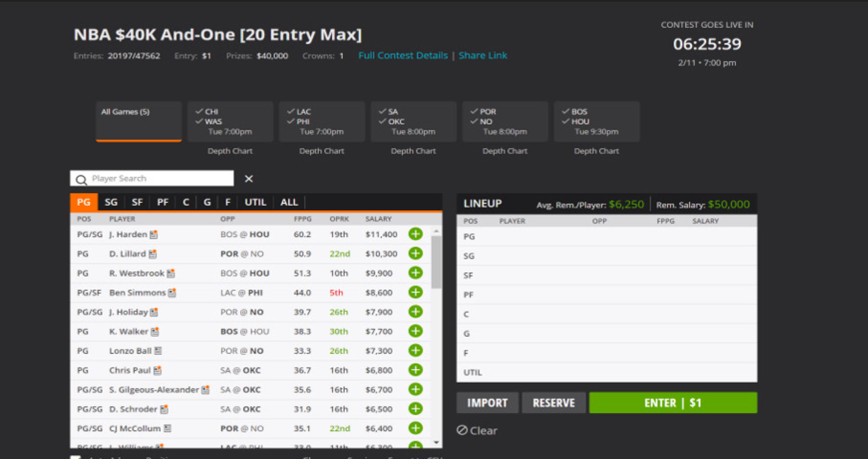Screen dimensions: 868x459
Task: Open Chris Paul's player note icon
Action: tap(159, 370)
